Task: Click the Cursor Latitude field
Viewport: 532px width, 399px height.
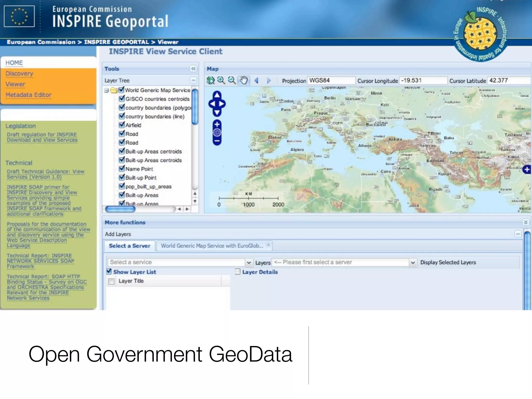Action: tap(509, 81)
